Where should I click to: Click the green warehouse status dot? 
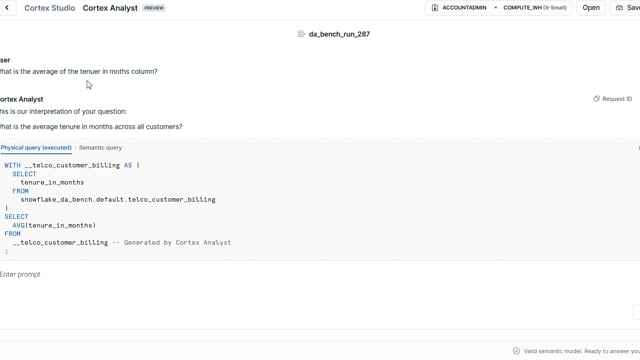pyautogui.click(x=496, y=8)
